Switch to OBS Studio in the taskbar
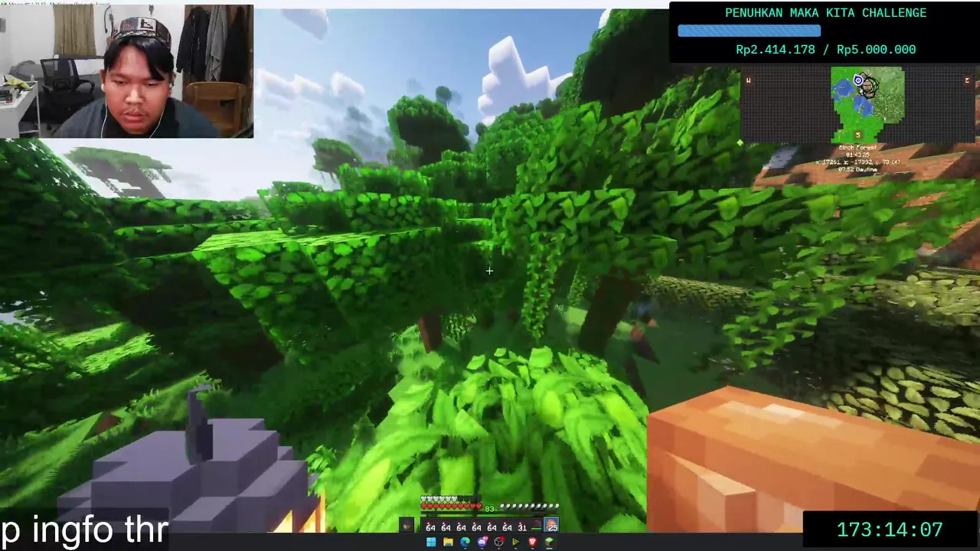The height and width of the screenshot is (551, 980). [499, 542]
